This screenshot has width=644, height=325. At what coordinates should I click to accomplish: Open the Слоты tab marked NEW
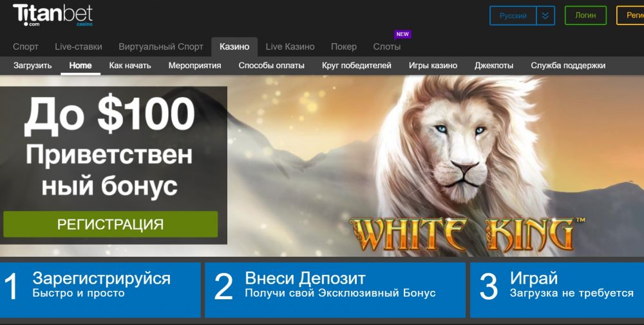[387, 47]
